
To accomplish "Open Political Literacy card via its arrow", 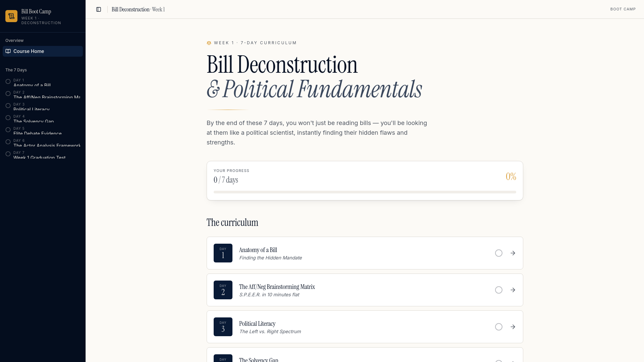I will pyautogui.click(x=513, y=327).
